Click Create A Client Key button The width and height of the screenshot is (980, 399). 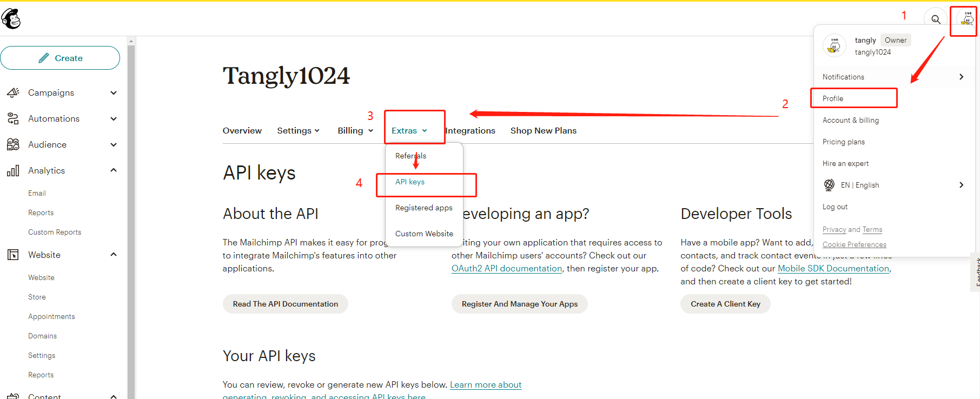click(x=725, y=304)
